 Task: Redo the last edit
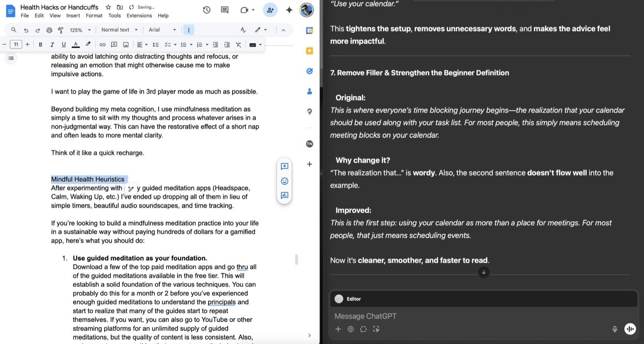coord(37,30)
